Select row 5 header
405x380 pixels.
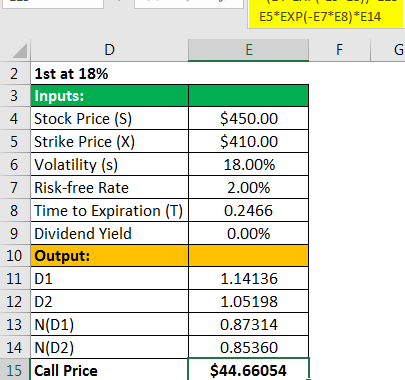pyautogui.click(x=15, y=141)
